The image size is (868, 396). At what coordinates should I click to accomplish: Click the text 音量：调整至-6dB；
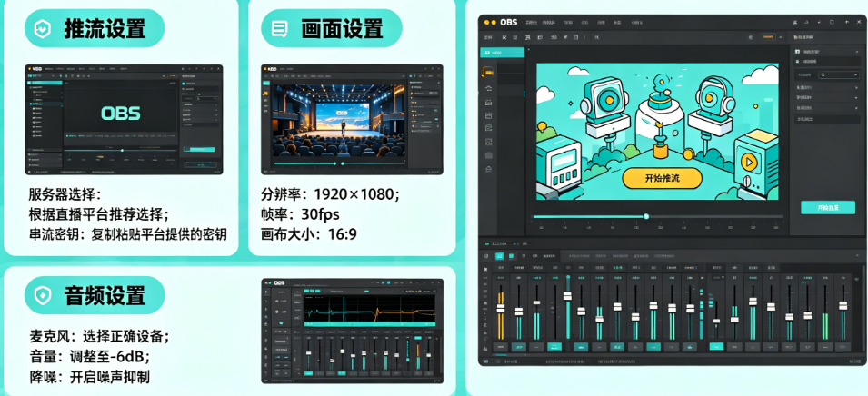pos(90,357)
